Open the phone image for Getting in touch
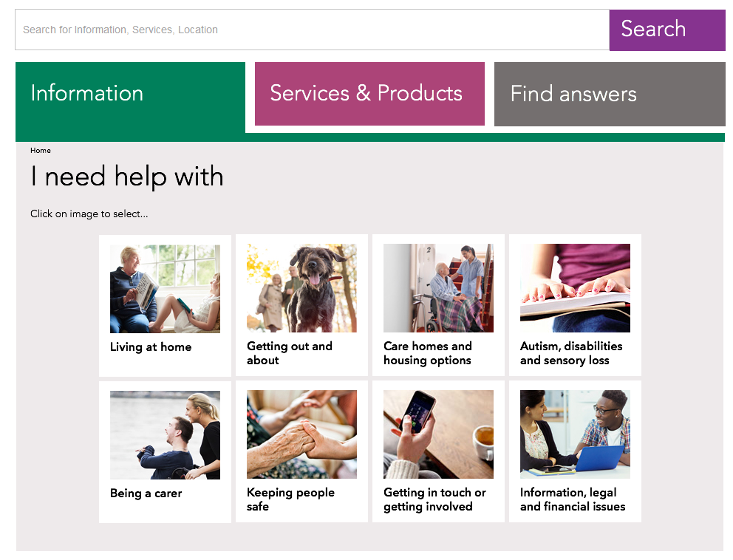The image size is (733, 560). 438,434
